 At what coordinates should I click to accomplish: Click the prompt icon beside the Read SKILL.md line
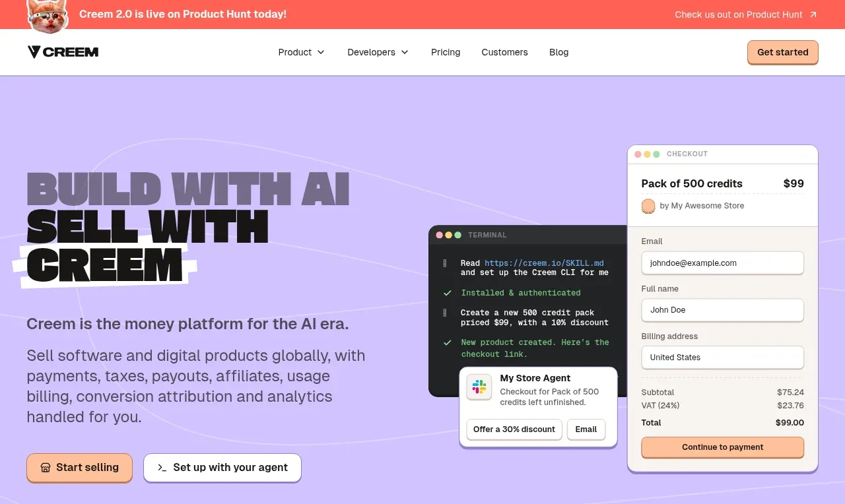coord(446,263)
